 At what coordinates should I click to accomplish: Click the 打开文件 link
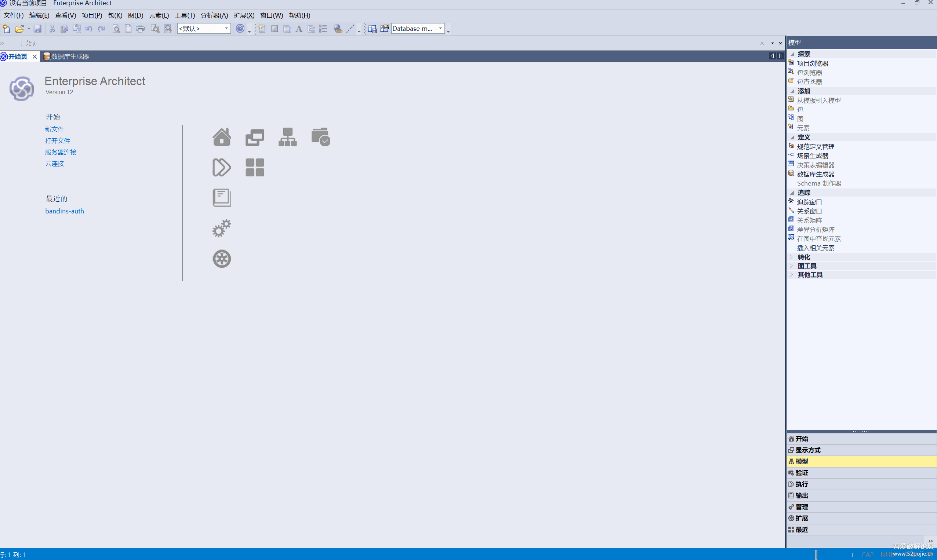point(58,141)
